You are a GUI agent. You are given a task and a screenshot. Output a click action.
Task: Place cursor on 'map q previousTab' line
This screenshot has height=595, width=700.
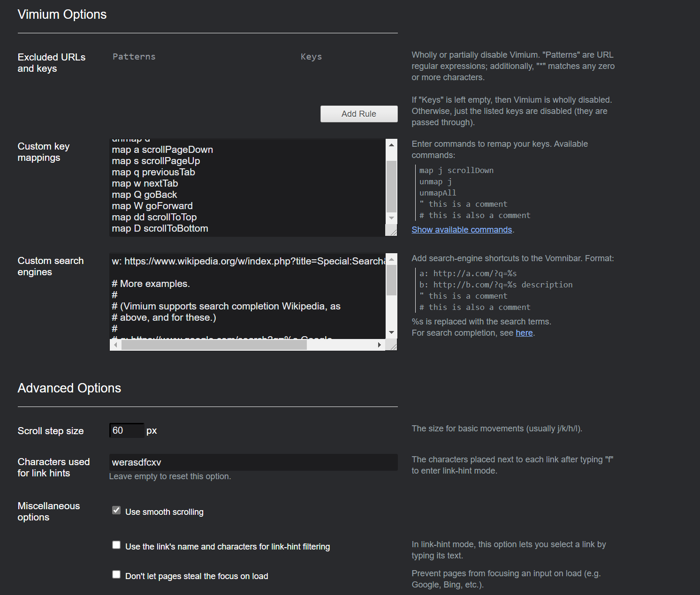pos(153,172)
